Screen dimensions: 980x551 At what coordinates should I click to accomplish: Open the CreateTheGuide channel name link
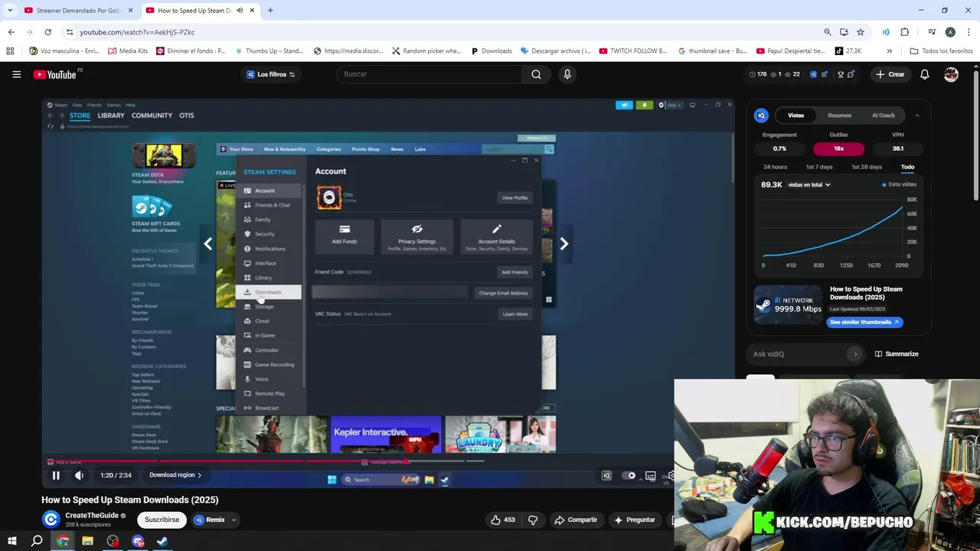point(91,515)
